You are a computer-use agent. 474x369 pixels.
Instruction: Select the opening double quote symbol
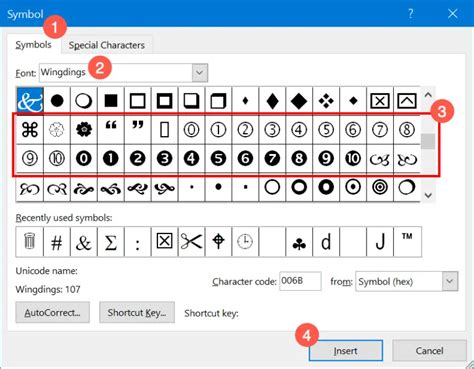[x=111, y=129]
